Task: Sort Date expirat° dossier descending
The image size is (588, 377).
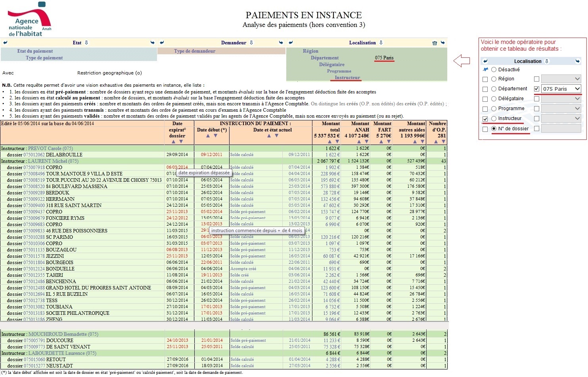Action: coord(181,142)
